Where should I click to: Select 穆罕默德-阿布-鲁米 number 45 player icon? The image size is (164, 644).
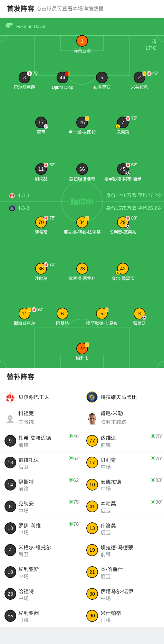(x=123, y=169)
